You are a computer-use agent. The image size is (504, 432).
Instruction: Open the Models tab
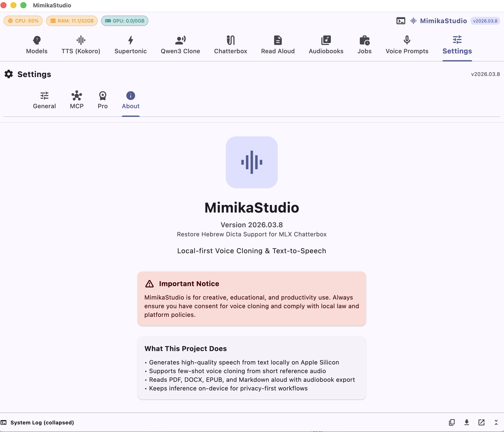click(37, 45)
